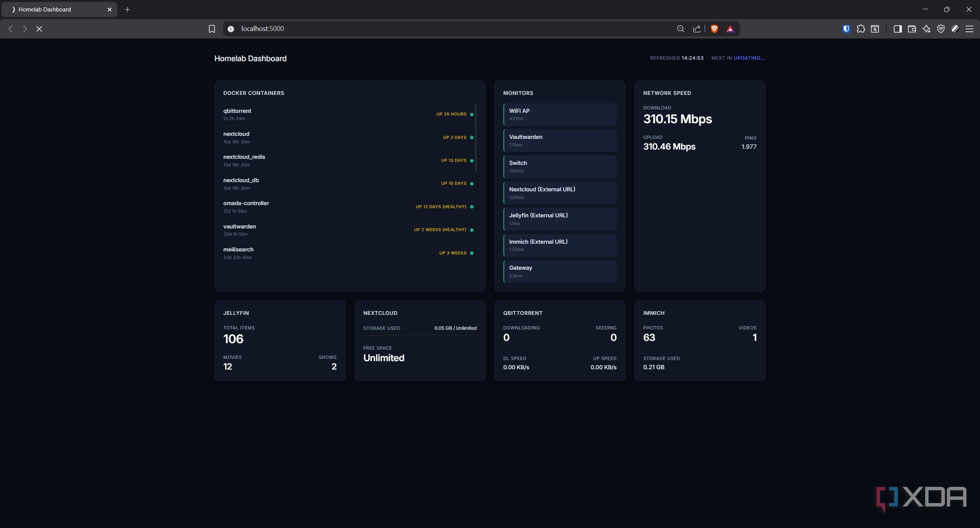Stop page loading with the X icon
Viewport: 980px width, 528px height.
[39, 29]
